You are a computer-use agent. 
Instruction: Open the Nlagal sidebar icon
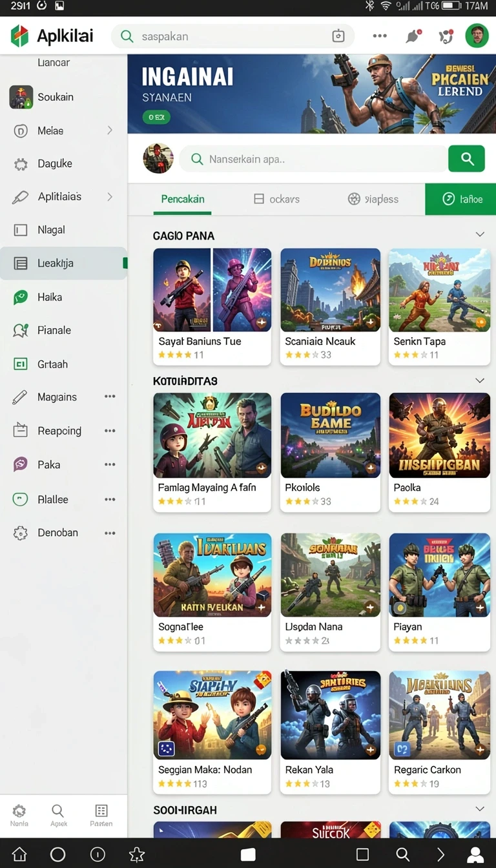pos(21,230)
